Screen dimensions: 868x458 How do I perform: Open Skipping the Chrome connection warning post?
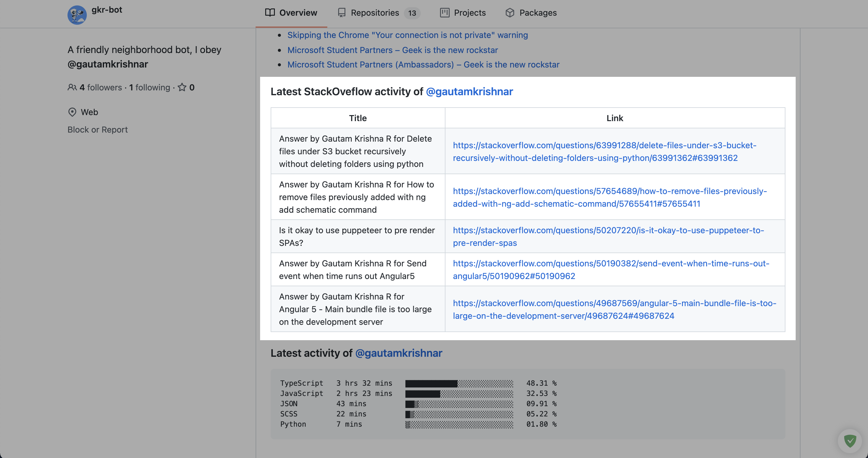407,35
